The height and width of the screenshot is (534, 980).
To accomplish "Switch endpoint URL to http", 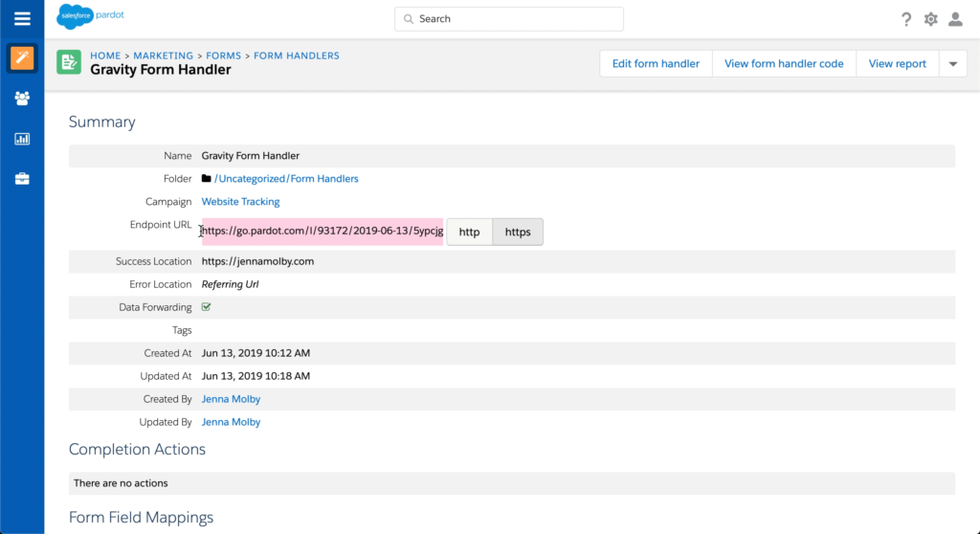I will coord(469,232).
